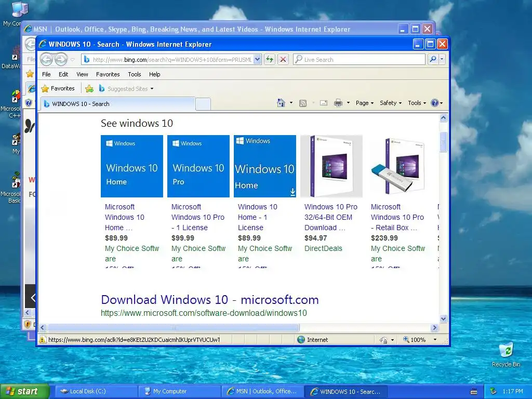The height and width of the screenshot is (399, 532).
Task: Click the popup blocker status icon
Action: point(383,340)
